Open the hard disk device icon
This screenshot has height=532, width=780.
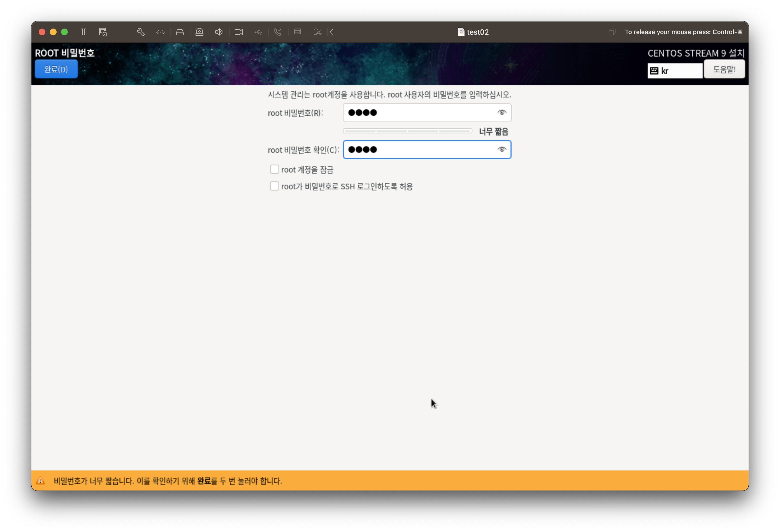[x=180, y=32]
